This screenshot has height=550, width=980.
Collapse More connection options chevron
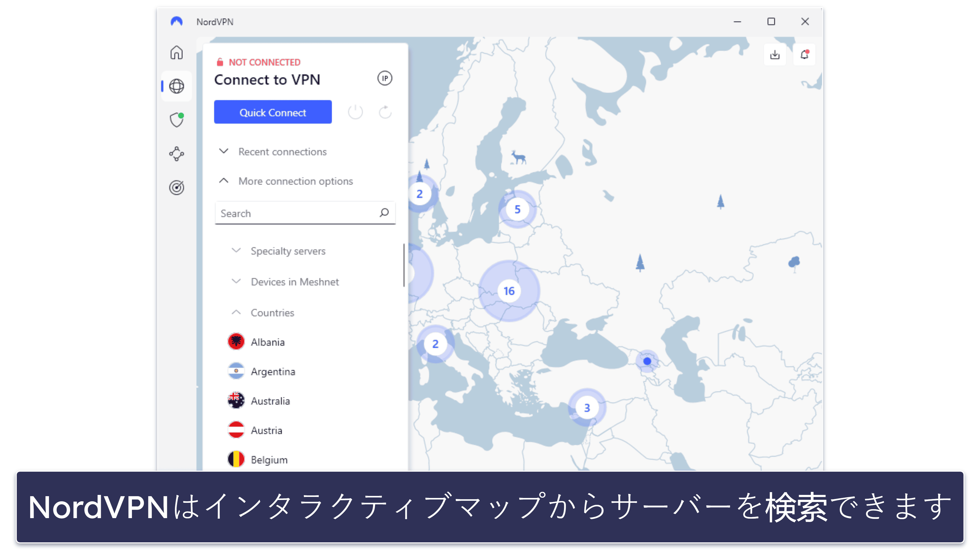click(x=224, y=181)
